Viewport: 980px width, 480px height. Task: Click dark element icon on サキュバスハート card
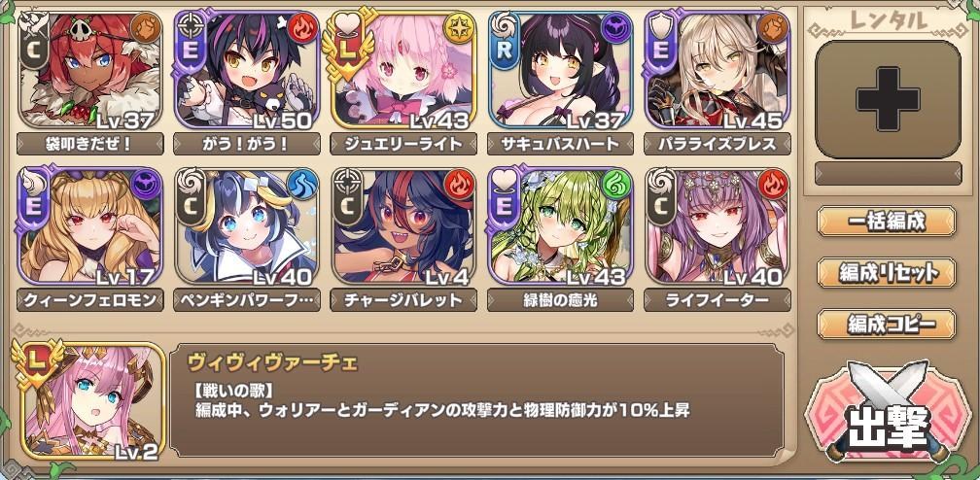[616, 28]
